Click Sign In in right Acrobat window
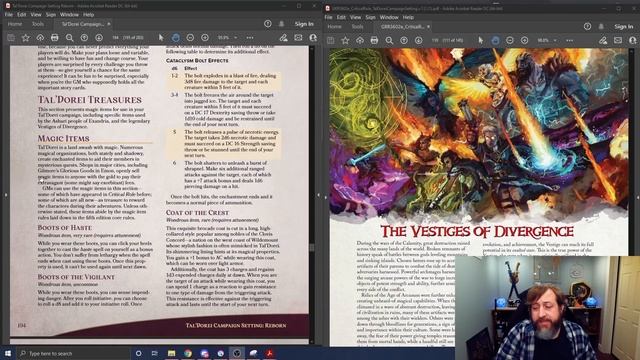The image size is (640, 360). (x=624, y=27)
